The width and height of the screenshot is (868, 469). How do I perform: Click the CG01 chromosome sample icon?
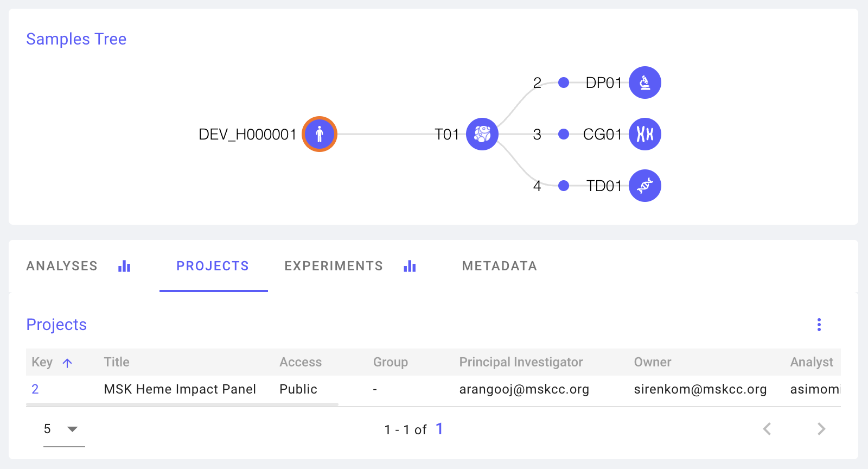point(644,134)
